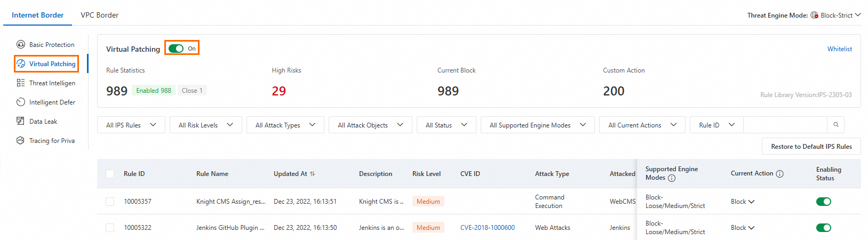Click the Close 1 tag
The height and width of the screenshot is (240, 868).
(192, 91)
